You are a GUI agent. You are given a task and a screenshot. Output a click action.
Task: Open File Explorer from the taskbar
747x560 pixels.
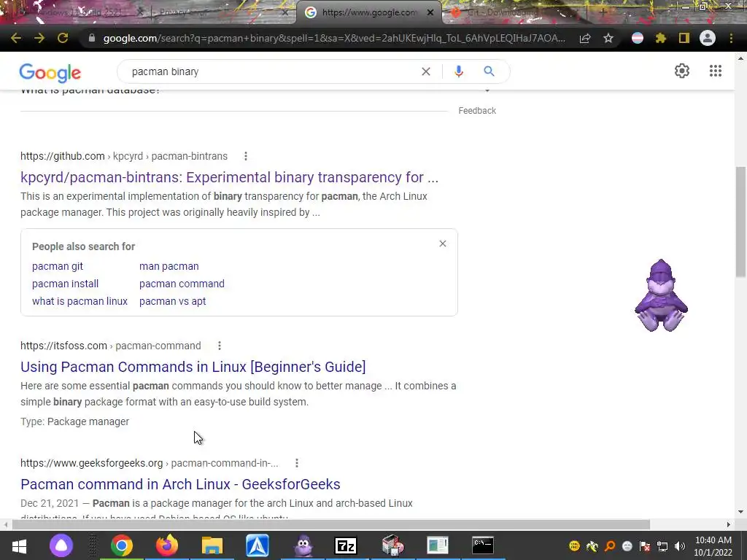(212, 545)
